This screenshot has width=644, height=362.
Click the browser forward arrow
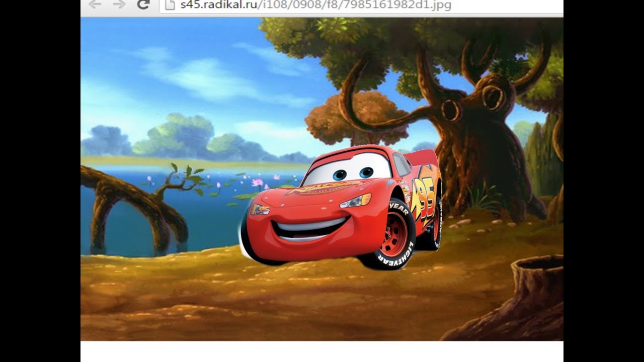tap(119, 5)
